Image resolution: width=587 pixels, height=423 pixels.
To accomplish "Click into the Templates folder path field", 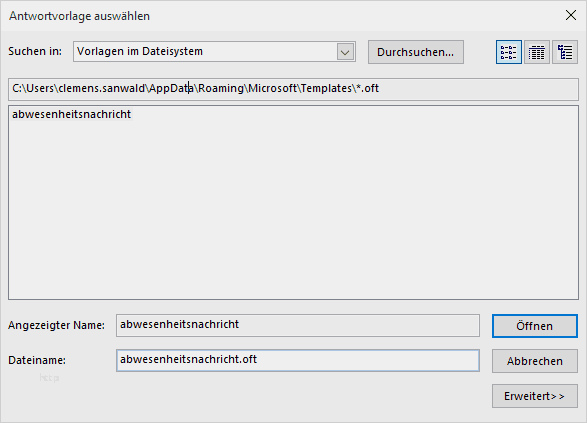I will 293,89.
